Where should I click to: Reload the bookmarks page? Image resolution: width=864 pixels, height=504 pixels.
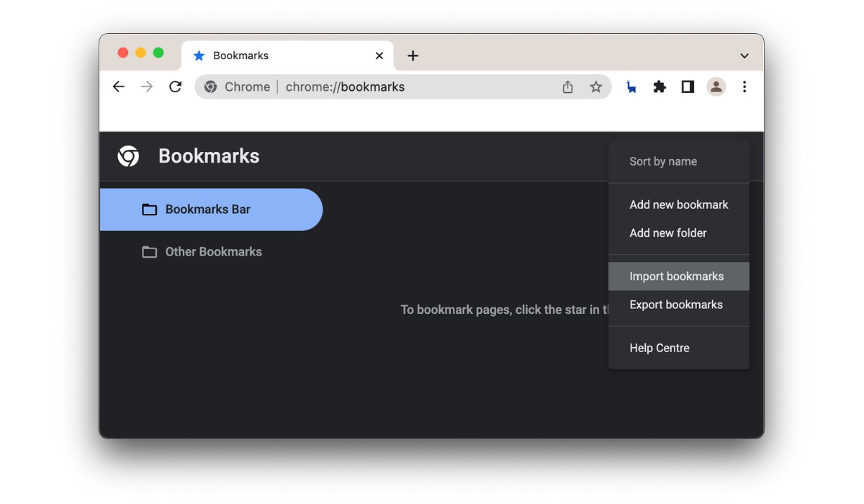click(175, 87)
